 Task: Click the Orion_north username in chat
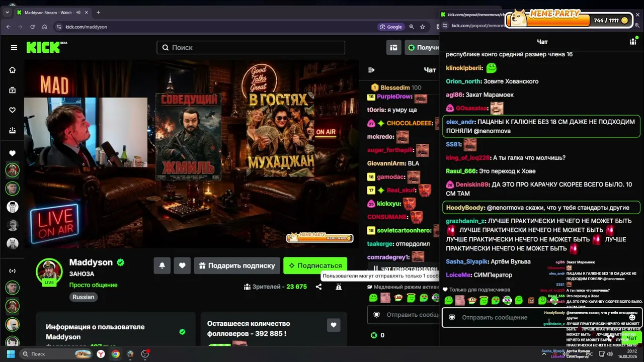463,81
